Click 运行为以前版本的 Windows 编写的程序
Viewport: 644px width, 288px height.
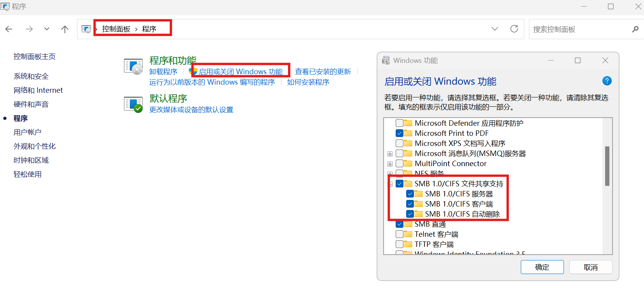212,82
